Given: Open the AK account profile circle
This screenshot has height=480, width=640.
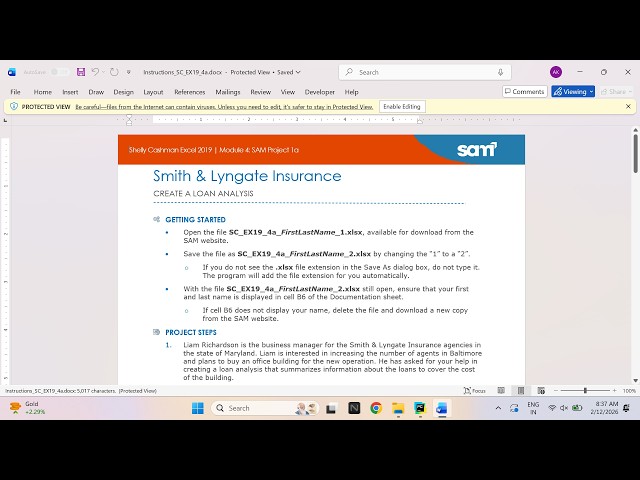Looking at the screenshot, I should (556, 72).
